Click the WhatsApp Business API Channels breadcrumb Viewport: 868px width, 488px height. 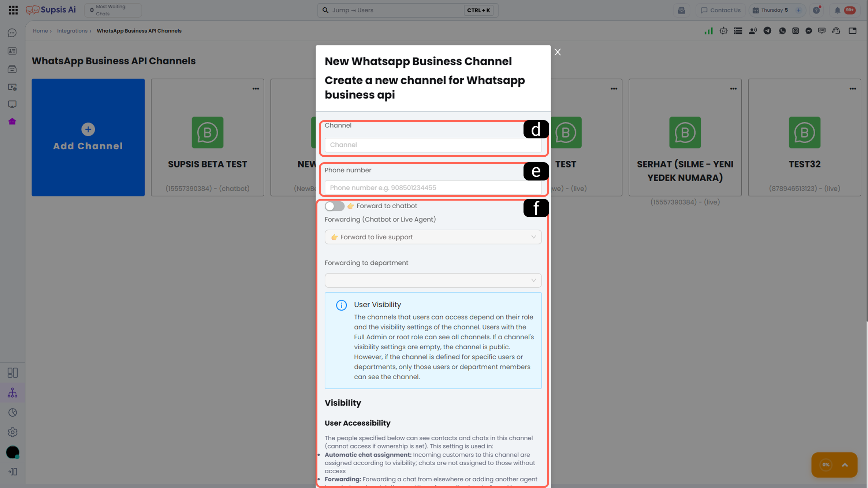point(139,31)
